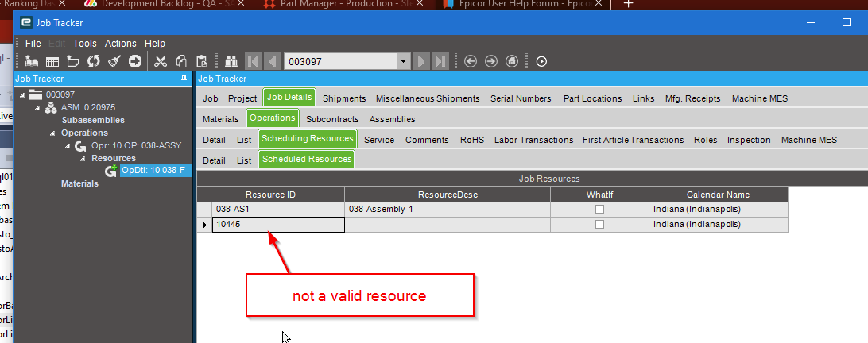Click the white right-arrow circle icon

point(135,61)
